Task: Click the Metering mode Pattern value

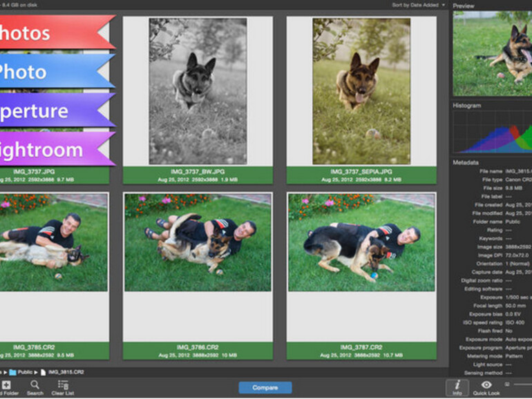Action: pyautogui.click(x=514, y=356)
